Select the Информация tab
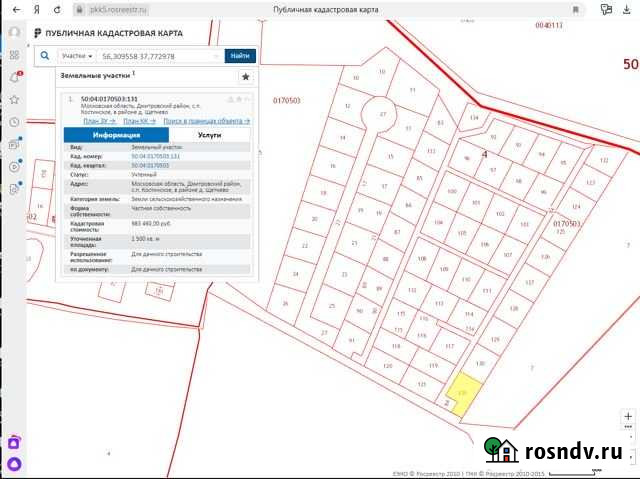640x479 pixels. click(116, 134)
